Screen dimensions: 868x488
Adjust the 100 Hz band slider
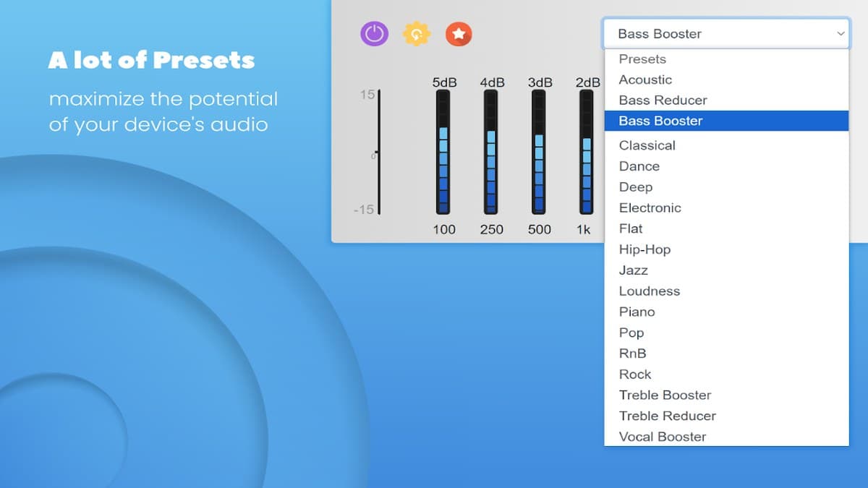[x=443, y=153]
